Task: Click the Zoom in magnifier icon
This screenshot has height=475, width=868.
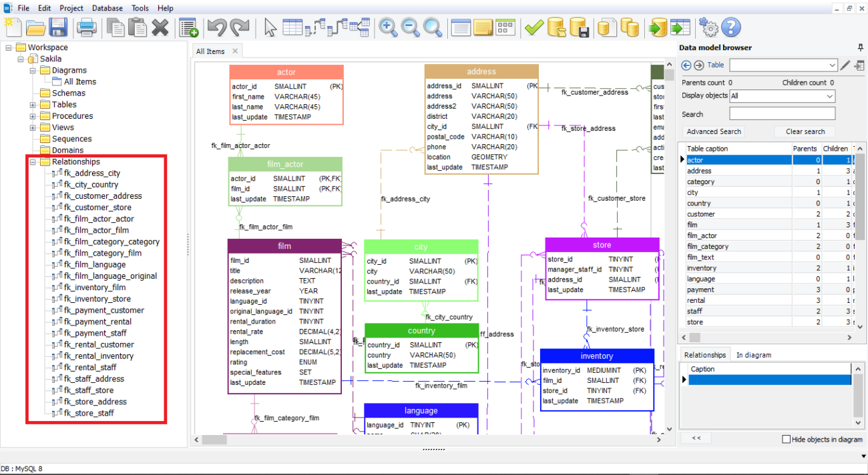Action: coord(388,27)
